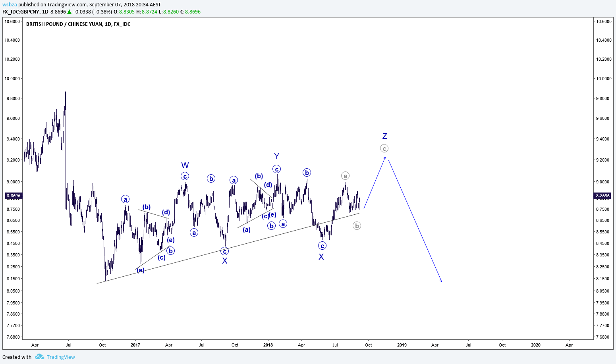Select the circled c marker under W
The height and width of the screenshot is (364, 616).
click(185, 176)
